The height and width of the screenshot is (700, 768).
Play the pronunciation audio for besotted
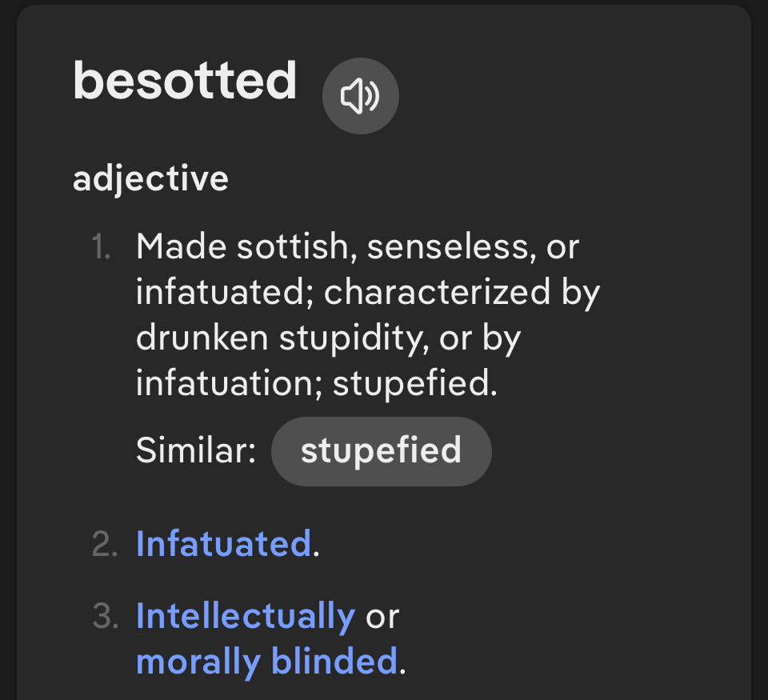pyautogui.click(x=360, y=97)
